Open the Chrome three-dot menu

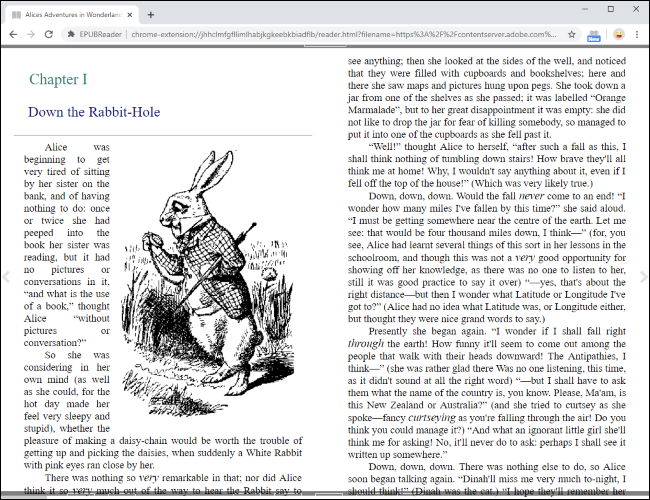(637, 34)
